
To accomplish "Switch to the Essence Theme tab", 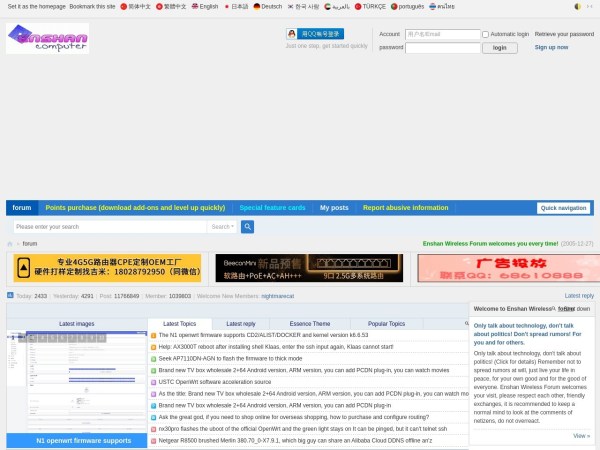I will pyautogui.click(x=309, y=324).
